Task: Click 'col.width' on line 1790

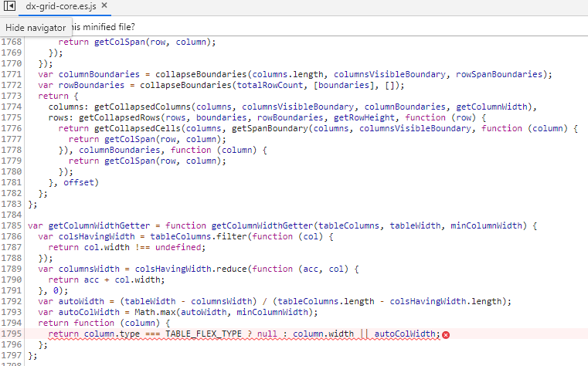Action: coord(138,280)
